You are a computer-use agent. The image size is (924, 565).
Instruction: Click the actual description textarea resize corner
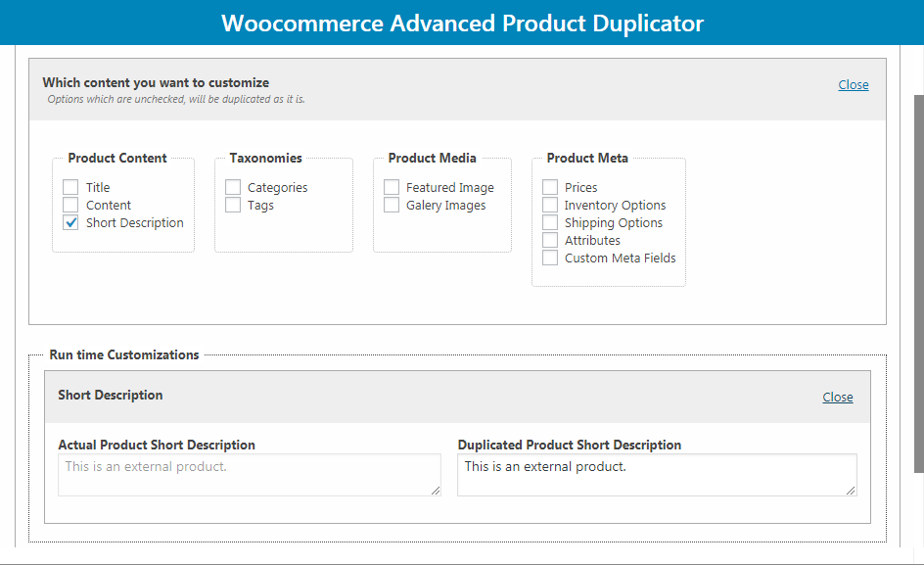coord(436,491)
